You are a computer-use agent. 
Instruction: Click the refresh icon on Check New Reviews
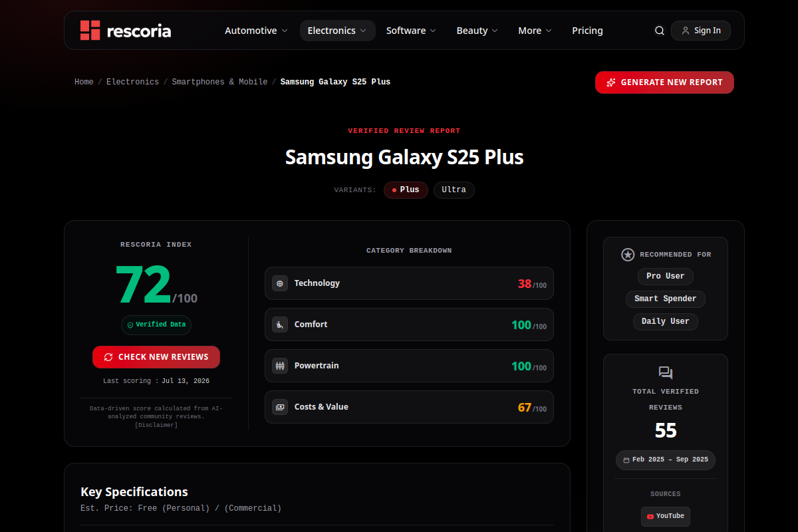point(108,357)
